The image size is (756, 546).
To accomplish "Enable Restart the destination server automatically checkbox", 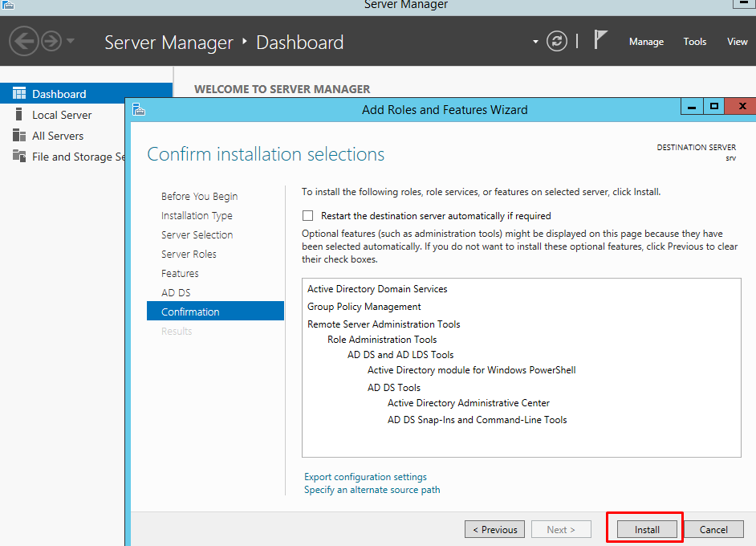I will pyautogui.click(x=307, y=216).
